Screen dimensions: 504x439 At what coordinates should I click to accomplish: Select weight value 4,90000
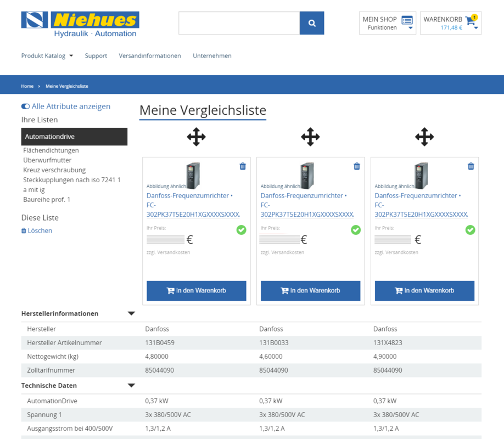pyautogui.click(x=385, y=357)
